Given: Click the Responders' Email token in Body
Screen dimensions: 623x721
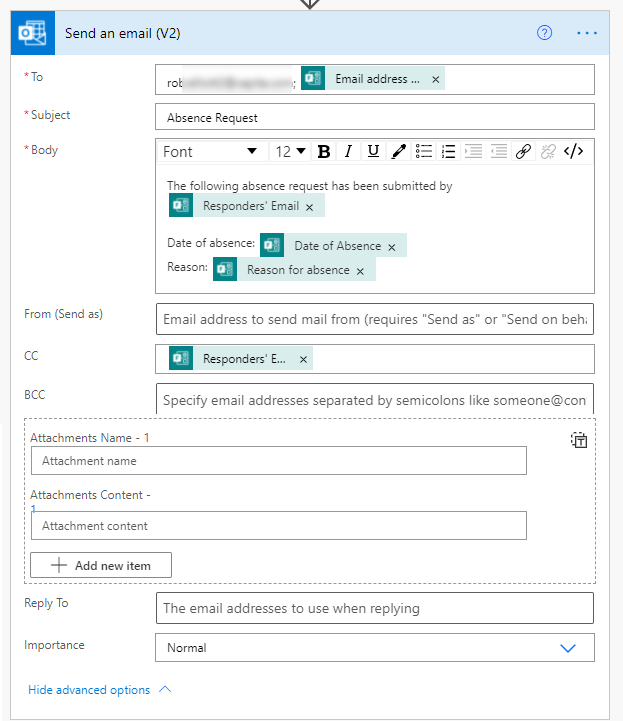Looking at the screenshot, I should [246, 205].
